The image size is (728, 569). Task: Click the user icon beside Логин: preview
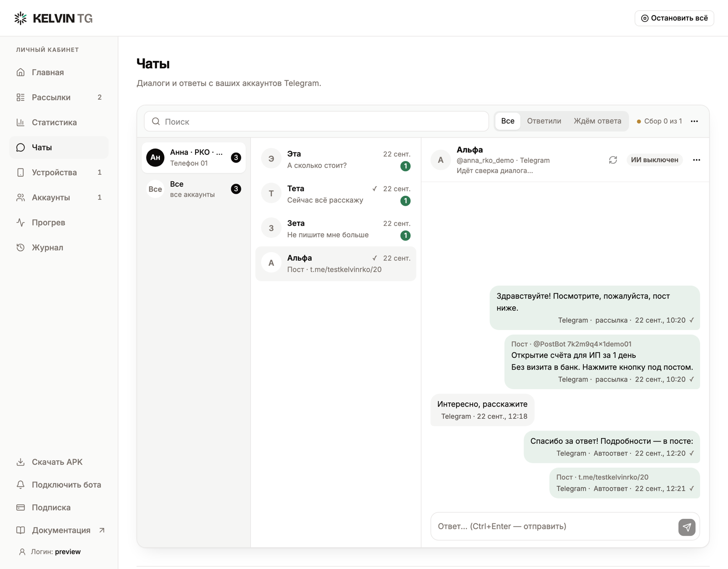(x=22, y=552)
